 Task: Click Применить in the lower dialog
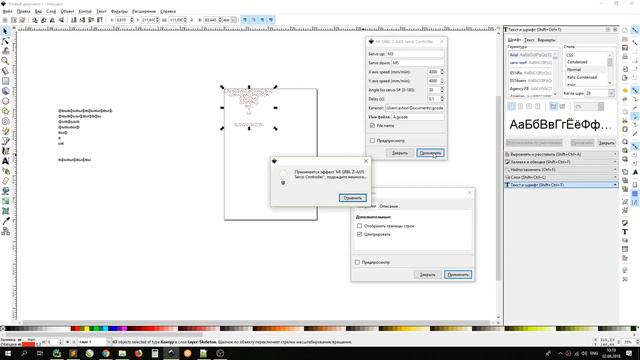458,275
